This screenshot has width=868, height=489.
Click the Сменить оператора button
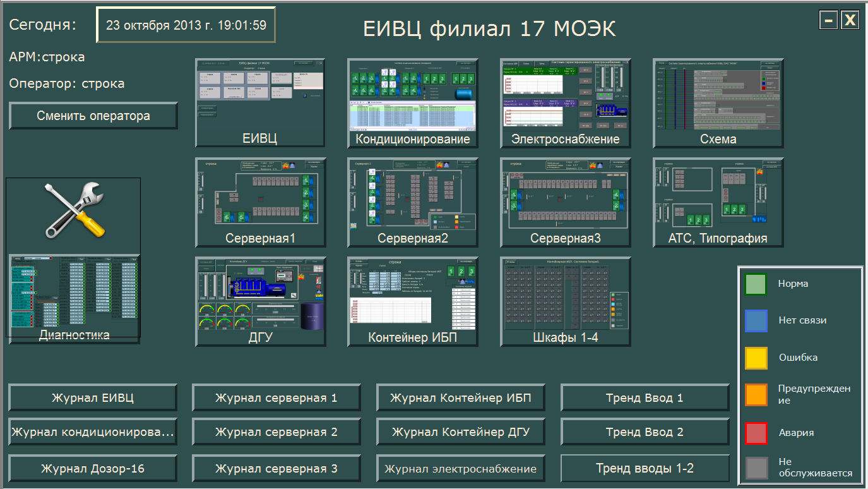point(93,116)
